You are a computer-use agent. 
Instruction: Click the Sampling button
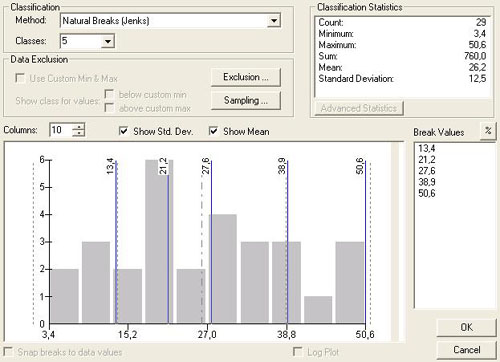(246, 100)
